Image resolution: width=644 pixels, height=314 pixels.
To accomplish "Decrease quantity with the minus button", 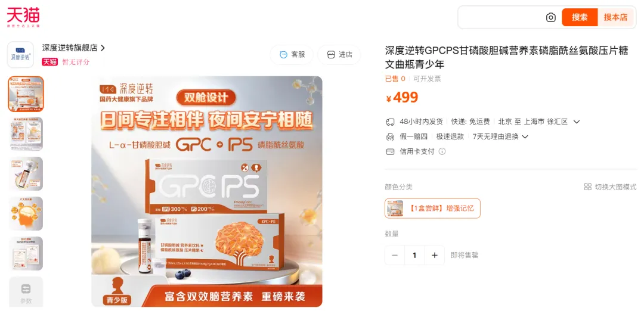I will (x=395, y=255).
